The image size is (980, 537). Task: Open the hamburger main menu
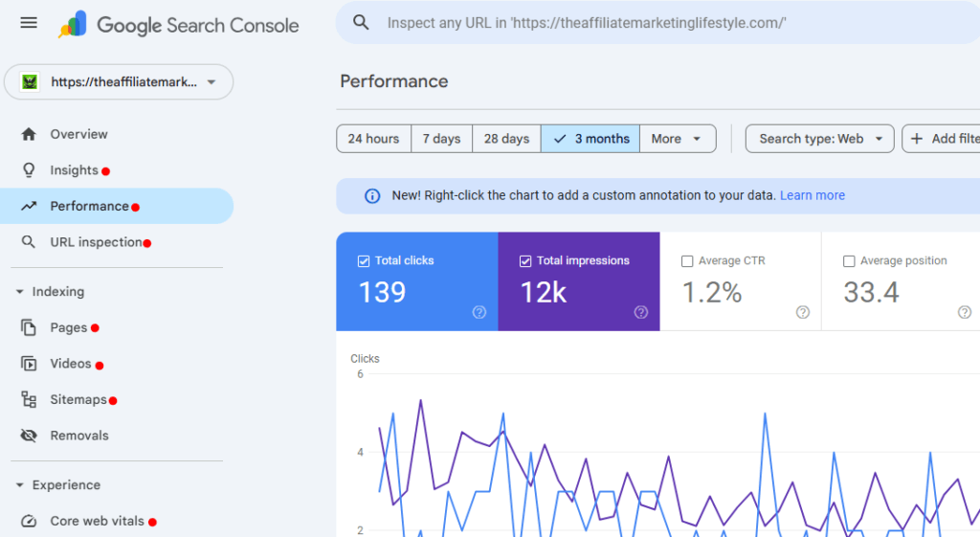[x=29, y=23]
